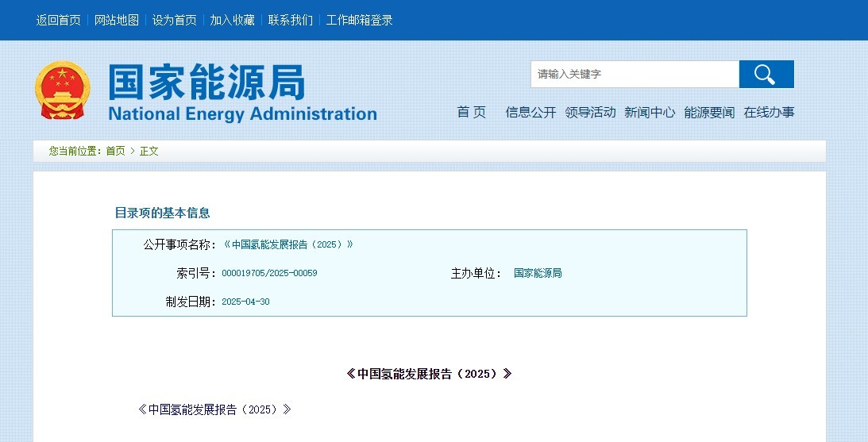Click bold centered report title heading
The width and height of the screenshot is (868, 442).
(x=429, y=374)
